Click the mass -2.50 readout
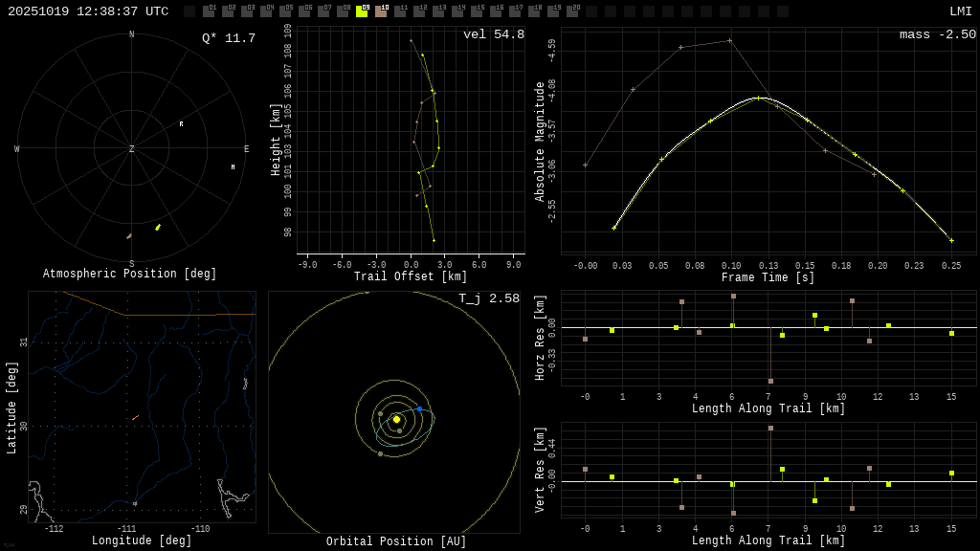This screenshot has width=980, height=551. [937, 34]
